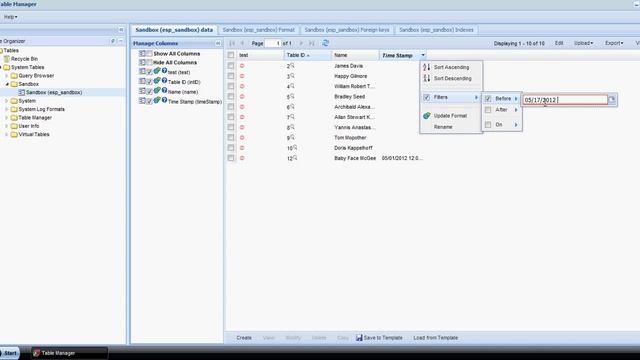Uncheck the Before filter checkbox

pos(488,98)
